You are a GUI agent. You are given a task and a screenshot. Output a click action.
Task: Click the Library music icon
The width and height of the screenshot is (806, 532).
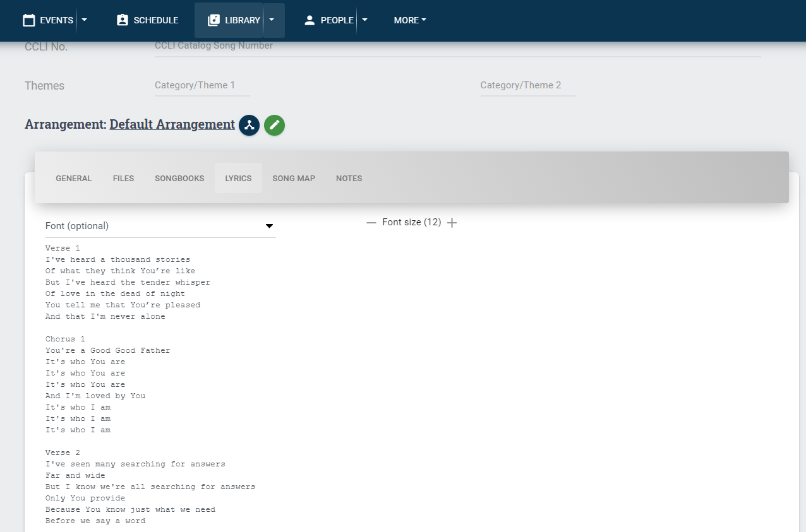214,20
